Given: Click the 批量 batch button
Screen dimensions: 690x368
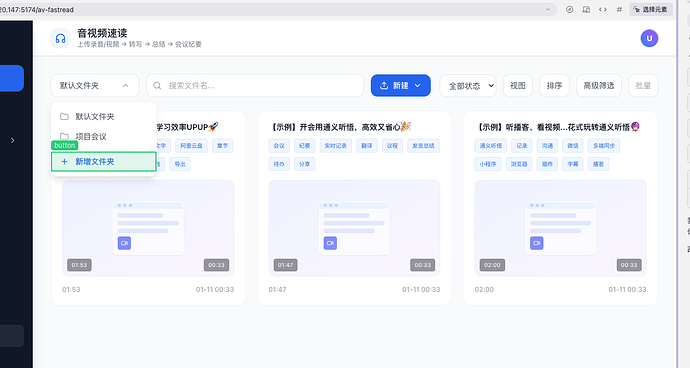Looking at the screenshot, I should (x=643, y=85).
